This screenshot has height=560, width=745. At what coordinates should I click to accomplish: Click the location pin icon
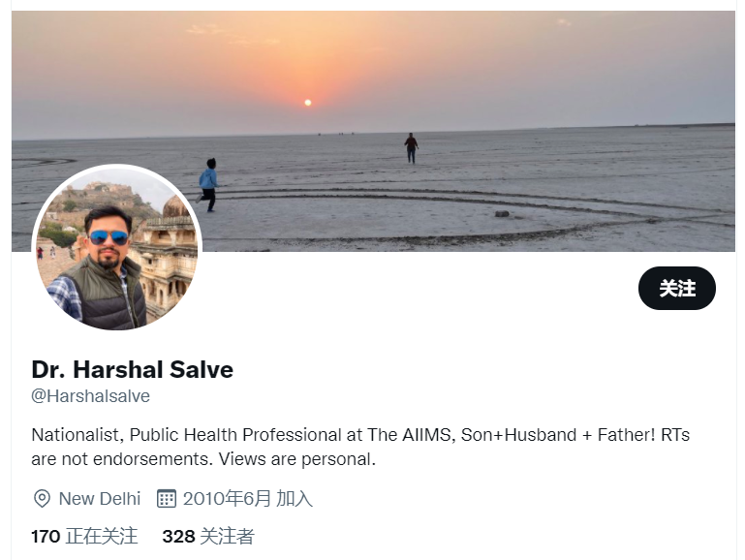[x=42, y=499]
